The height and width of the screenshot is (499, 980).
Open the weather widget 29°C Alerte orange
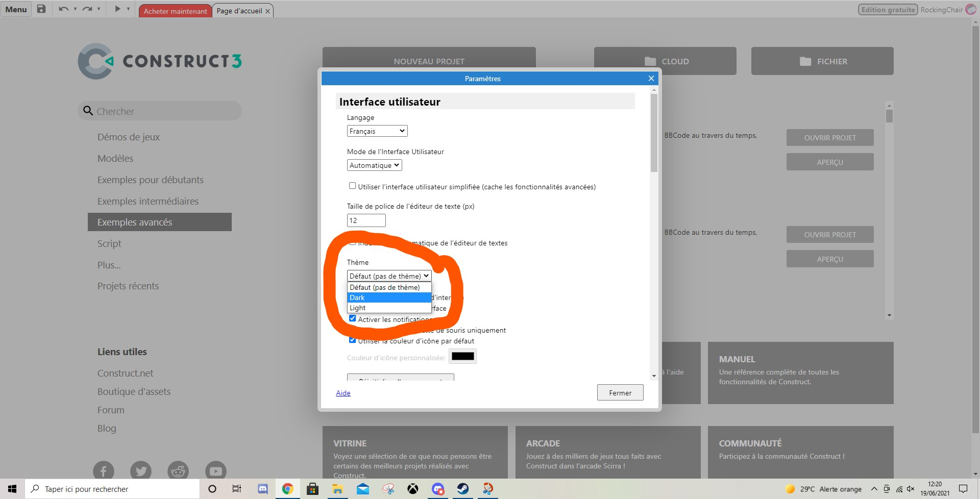click(823, 489)
